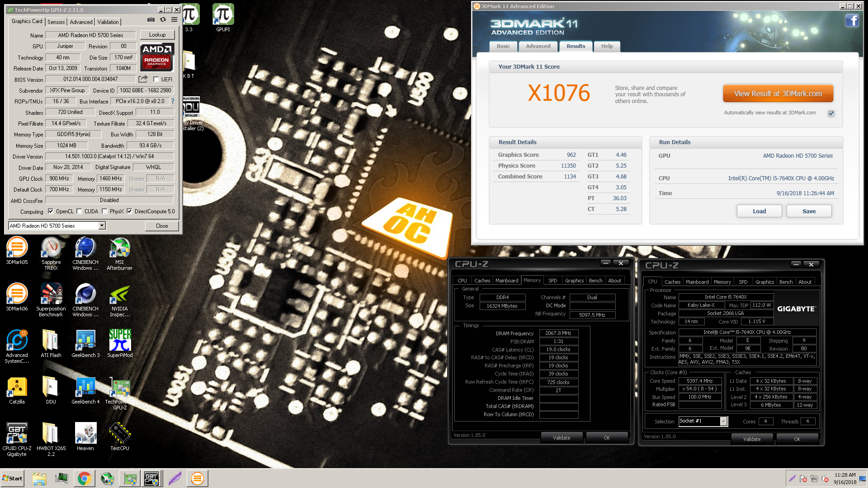
Task: Toggle the UEFI checkbox in GPU-Z
Action: click(x=156, y=79)
